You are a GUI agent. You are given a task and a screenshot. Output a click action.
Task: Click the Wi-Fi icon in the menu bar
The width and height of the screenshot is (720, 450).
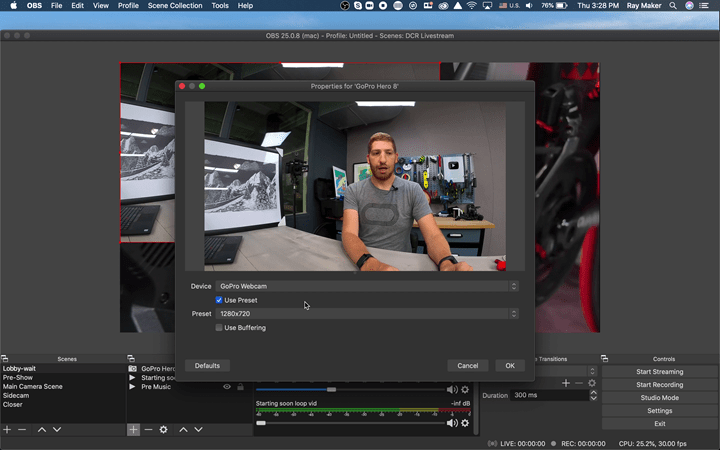(x=472, y=6)
